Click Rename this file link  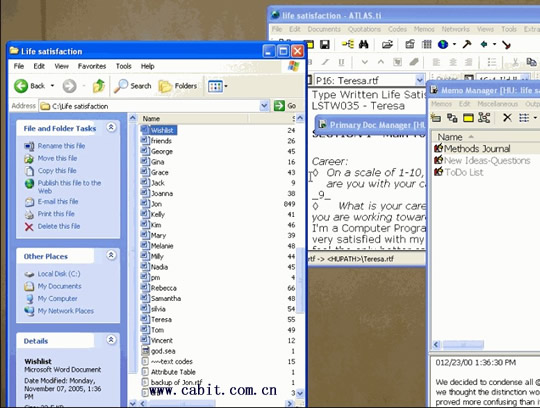[61, 146]
